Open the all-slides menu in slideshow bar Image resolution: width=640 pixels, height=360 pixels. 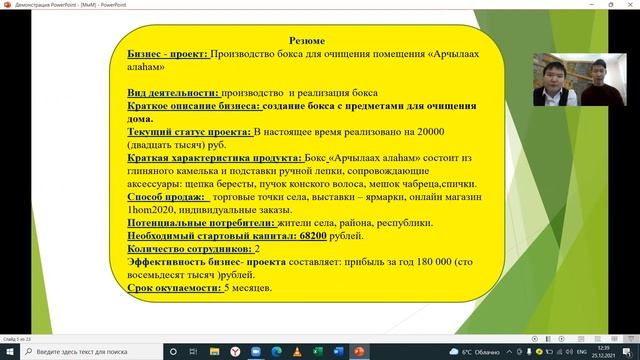(x=548, y=339)
